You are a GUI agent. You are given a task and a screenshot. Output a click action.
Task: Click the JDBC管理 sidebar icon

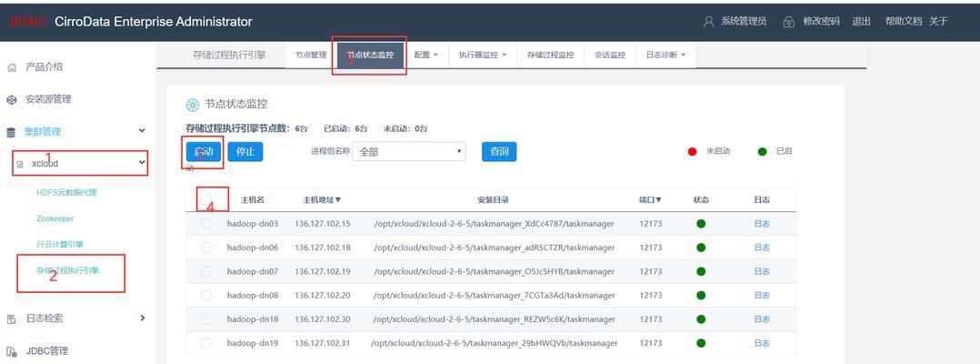(x=11, y=351)
